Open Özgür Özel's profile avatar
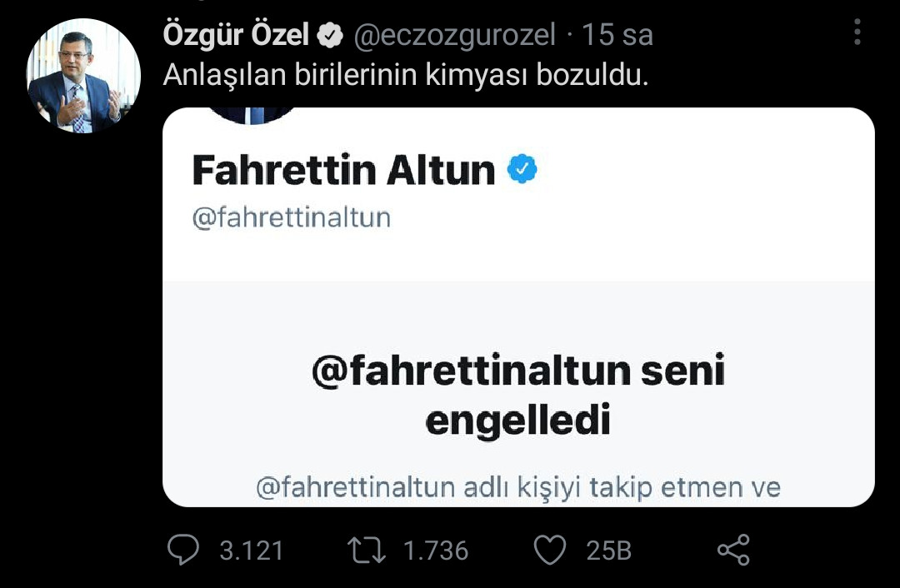The height and width of the screenshot is (588, 900). pyautogui.click(x=82, y=70)
